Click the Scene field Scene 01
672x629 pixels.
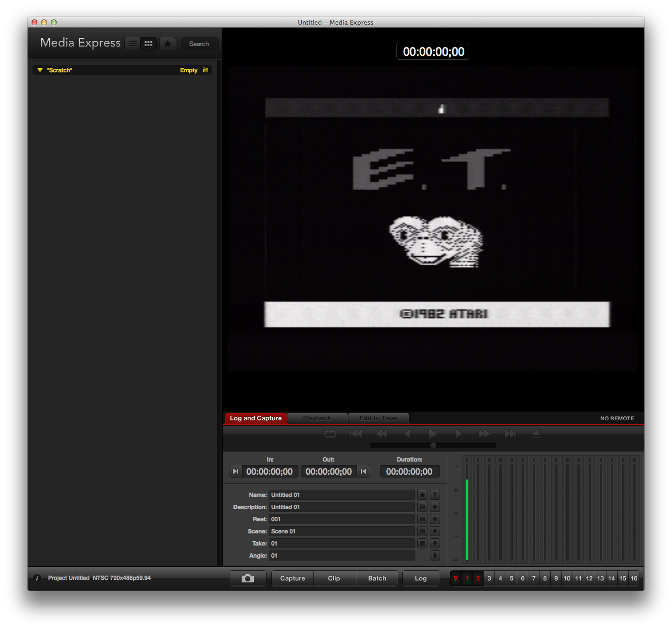(342, 531)
